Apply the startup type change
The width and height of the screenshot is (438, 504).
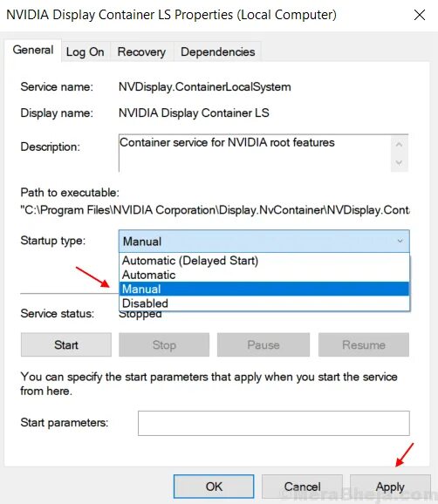(390, 487)
